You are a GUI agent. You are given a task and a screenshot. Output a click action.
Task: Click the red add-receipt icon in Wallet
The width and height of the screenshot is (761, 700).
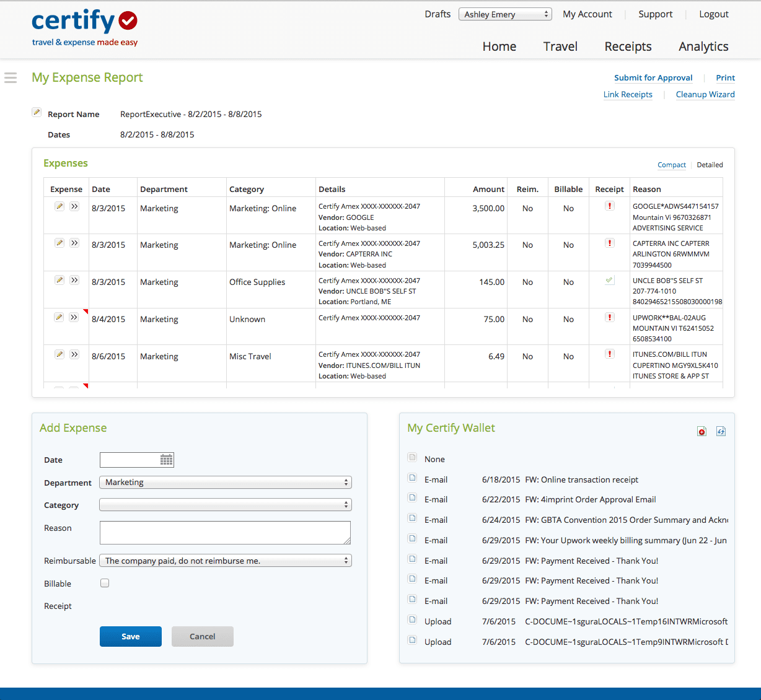tap(702, 432)
